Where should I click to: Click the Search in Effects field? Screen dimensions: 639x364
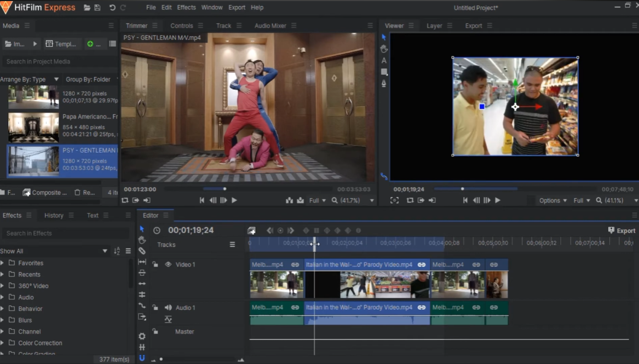(65, 233)
